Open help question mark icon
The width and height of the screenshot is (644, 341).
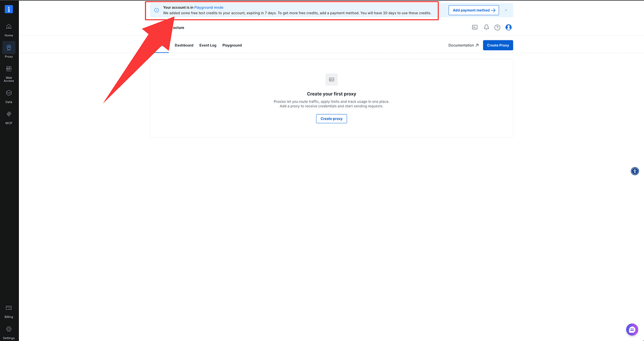click(497, 28)
